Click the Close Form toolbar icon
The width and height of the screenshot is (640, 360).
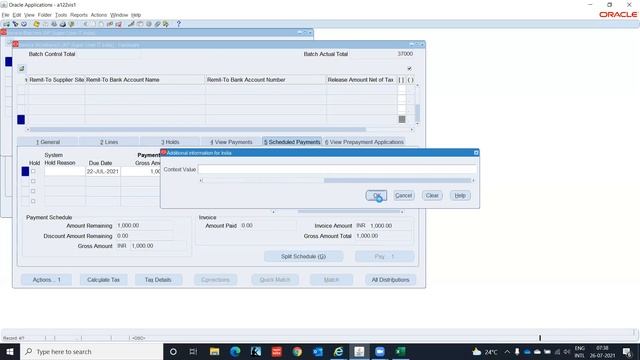point(71,24)
